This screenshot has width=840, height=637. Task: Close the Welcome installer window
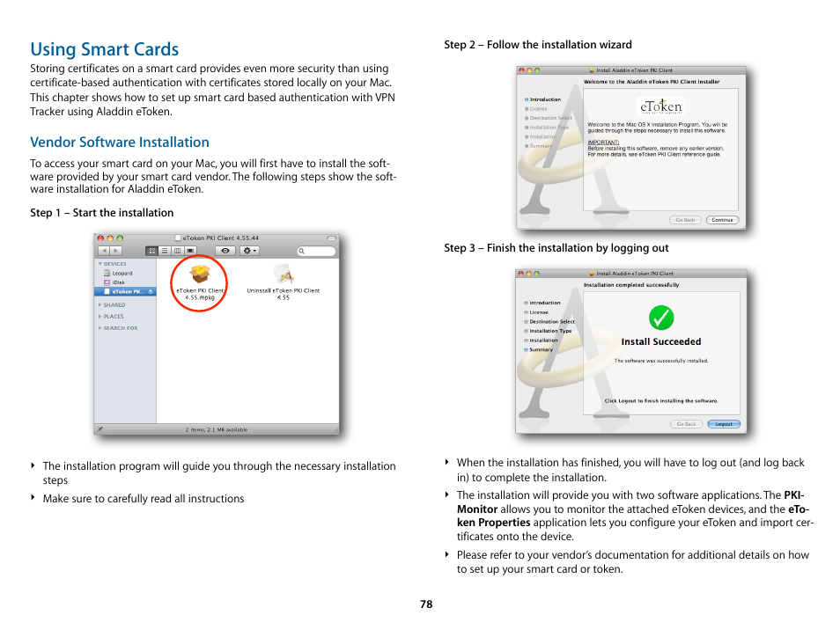pyautogui.click(x=521, y=70)
